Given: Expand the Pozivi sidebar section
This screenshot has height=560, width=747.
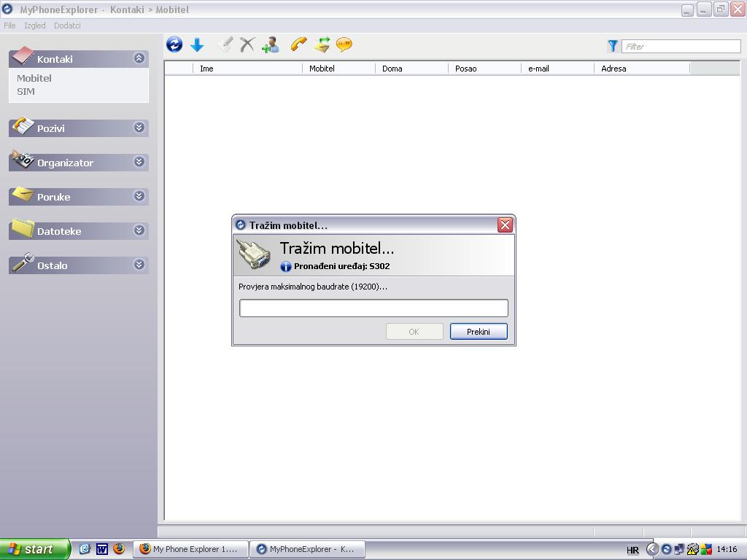Looking at the screenshot, I should click(x=139, y=128).
